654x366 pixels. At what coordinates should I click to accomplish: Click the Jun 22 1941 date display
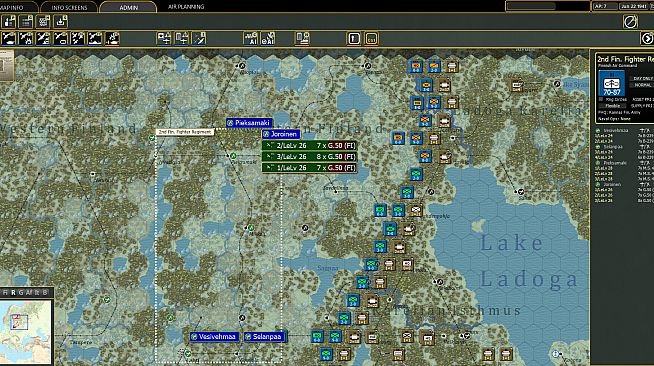pyautogui.click(x=634, y=6)
